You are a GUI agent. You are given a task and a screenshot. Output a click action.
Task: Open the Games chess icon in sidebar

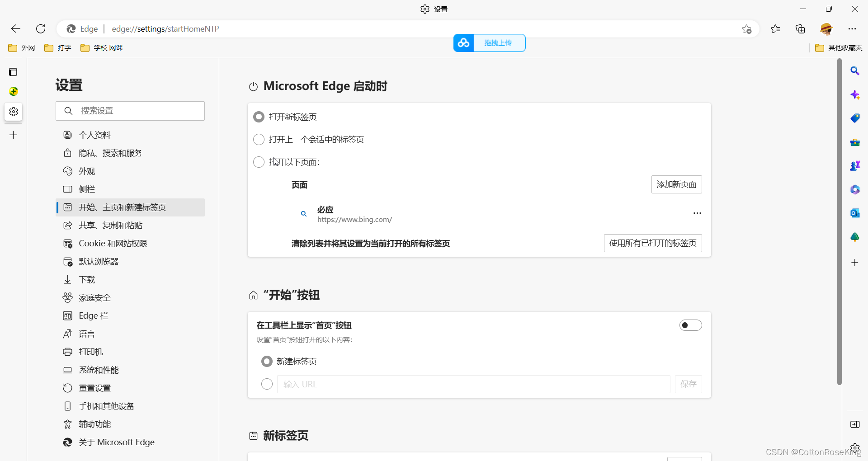[855, 166]
